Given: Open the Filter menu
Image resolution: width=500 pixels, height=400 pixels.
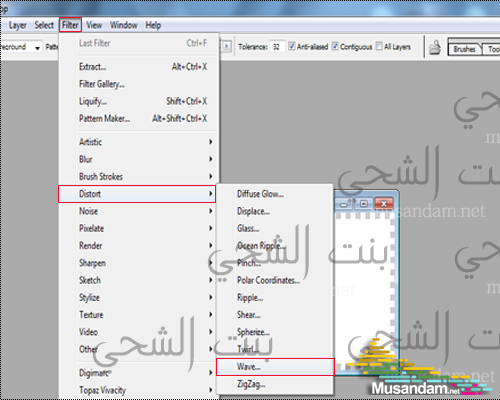Looking at the screenshot, I should coord(70,25).
